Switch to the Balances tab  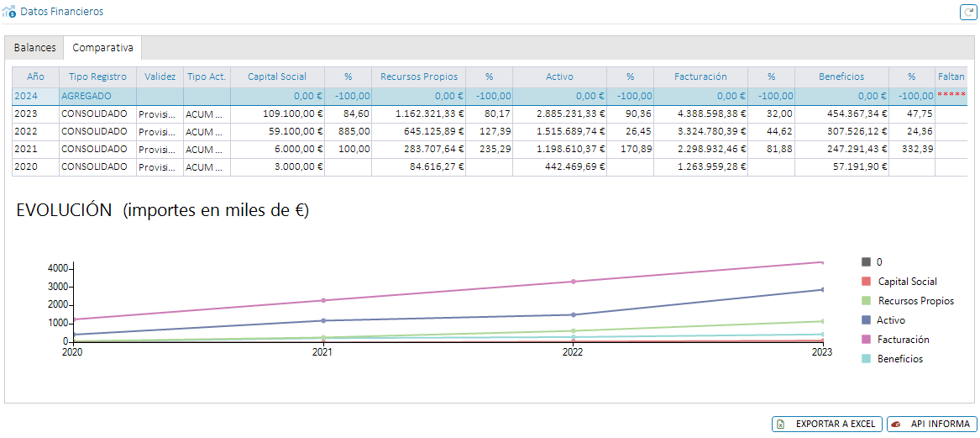click(34, 48)
